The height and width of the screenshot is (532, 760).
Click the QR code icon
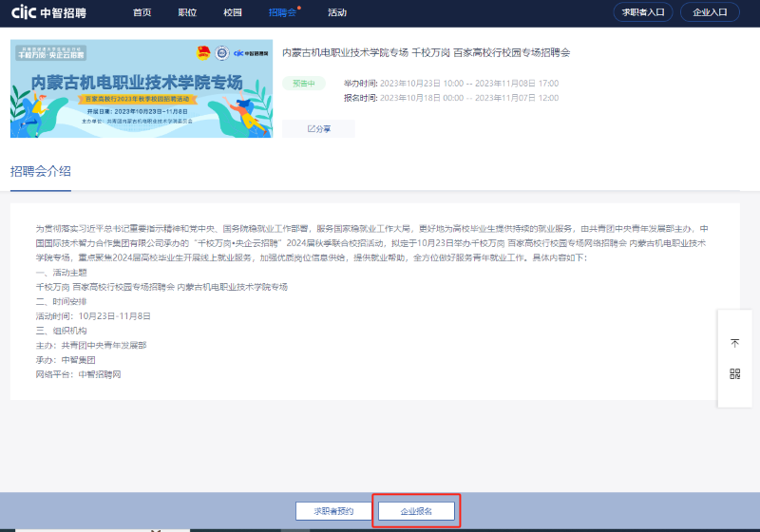coord(734,373)
